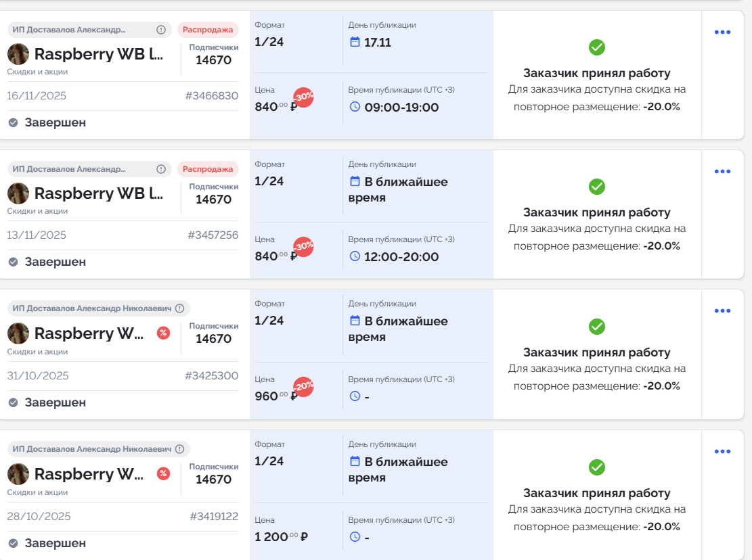Click red percent icon on order #3425300
This screenshot has width=752, height=560.
click(163, 333)
